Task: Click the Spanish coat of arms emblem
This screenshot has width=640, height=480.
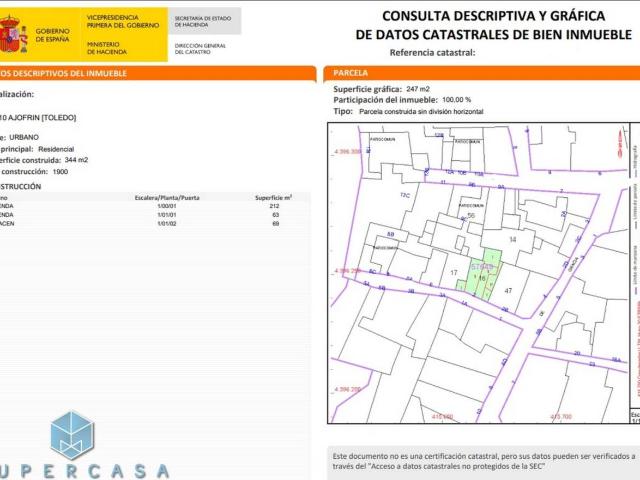Action: pyautogui.click(x=13, y=34)
